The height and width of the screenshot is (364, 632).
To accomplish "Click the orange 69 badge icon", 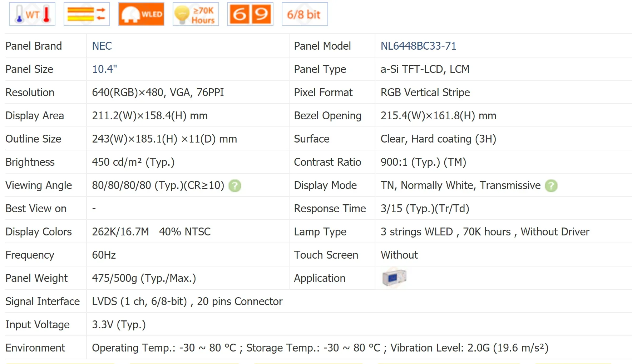I will [x=250, y=14].
